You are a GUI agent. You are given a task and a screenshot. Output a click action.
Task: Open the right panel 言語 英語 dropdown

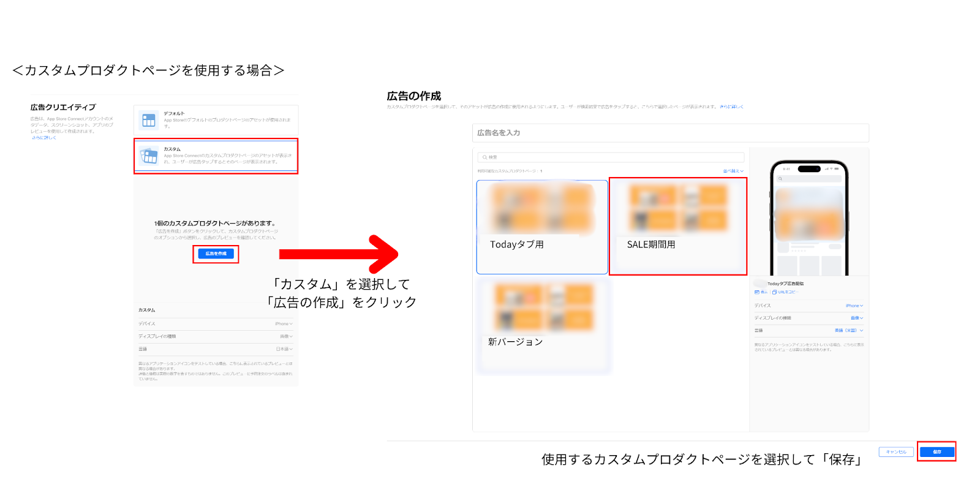(849, 330)
